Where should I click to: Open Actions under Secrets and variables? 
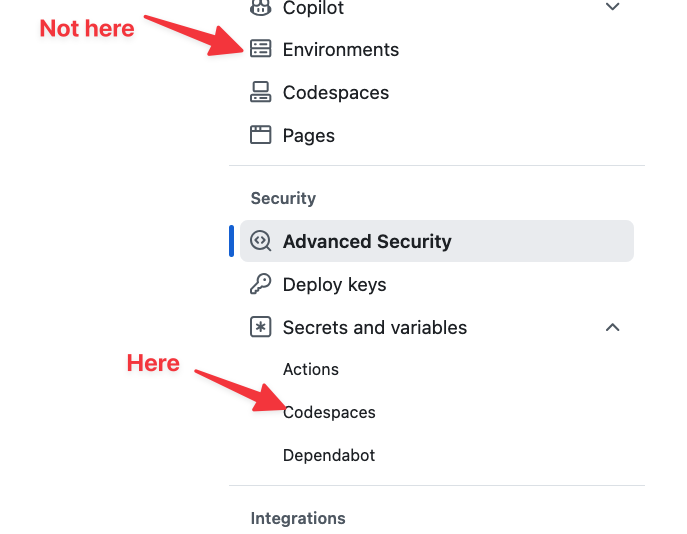coord(310,369)
